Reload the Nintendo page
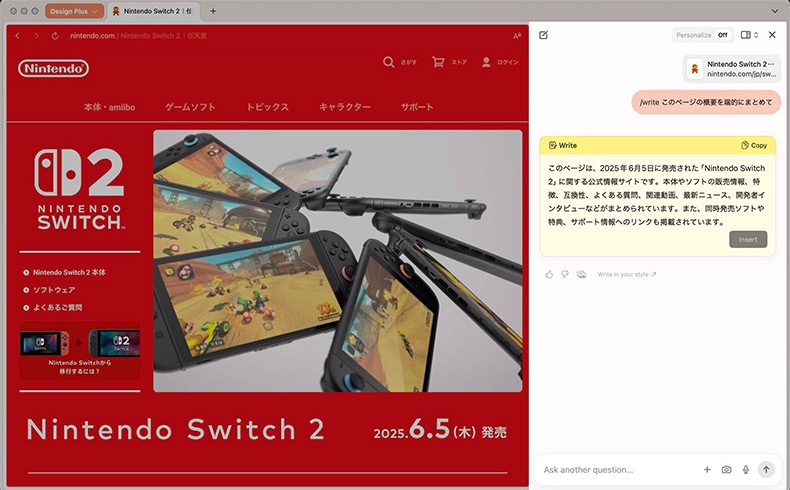The image size is (790, 490). 55,36
